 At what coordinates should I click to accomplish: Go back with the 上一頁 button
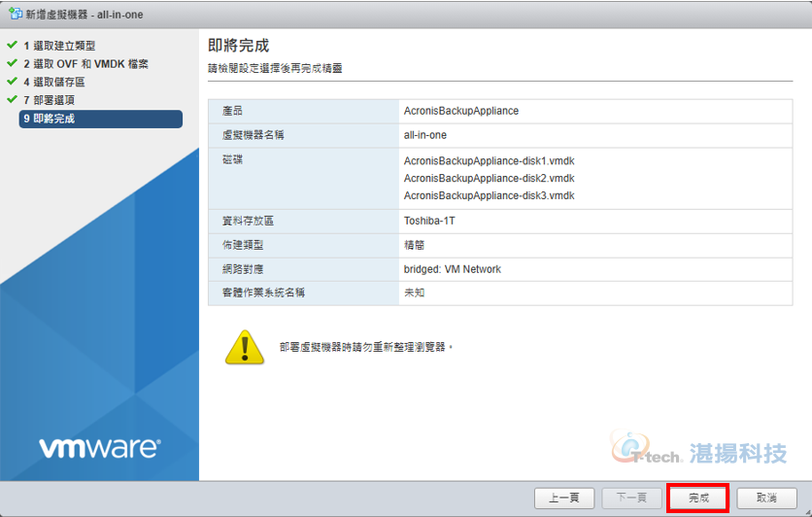tap(564, 499)
